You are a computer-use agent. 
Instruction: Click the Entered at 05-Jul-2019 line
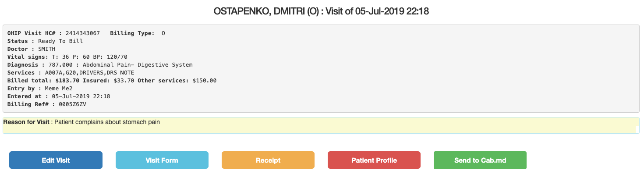pyautogui.click(x=59, y=96)
